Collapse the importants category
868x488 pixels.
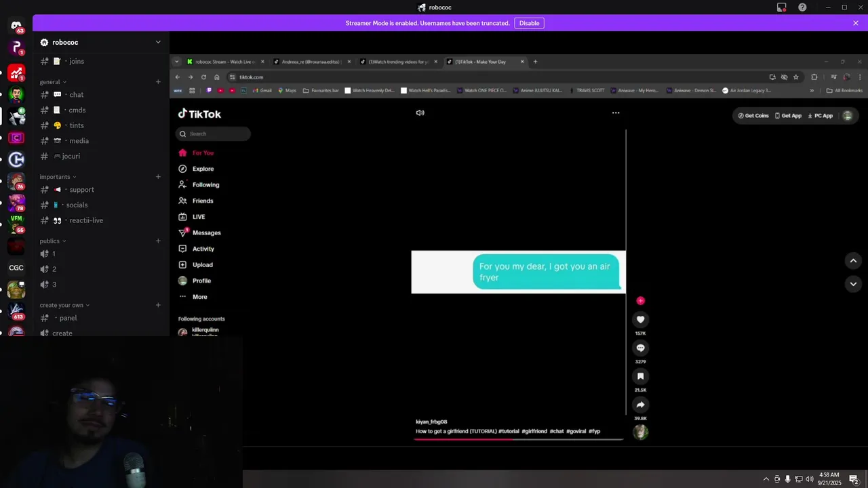[x=58, y=177]
